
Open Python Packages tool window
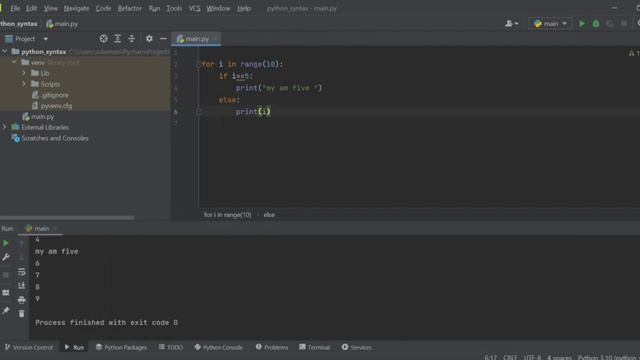click(121, 347)
